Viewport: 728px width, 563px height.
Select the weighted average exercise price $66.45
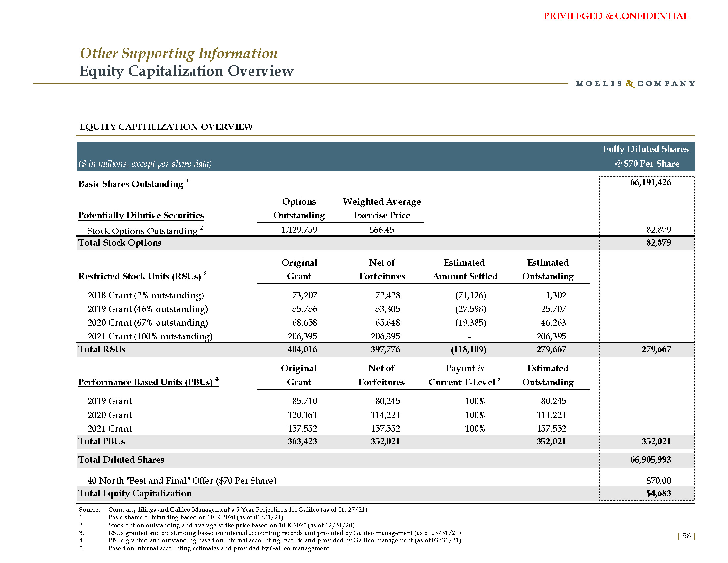tap(381, 230)
